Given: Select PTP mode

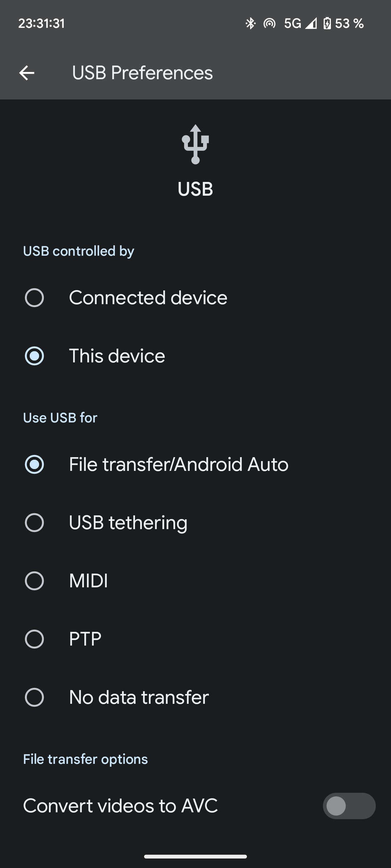Looking at the screenshot, I should click(x=35, y=639).
